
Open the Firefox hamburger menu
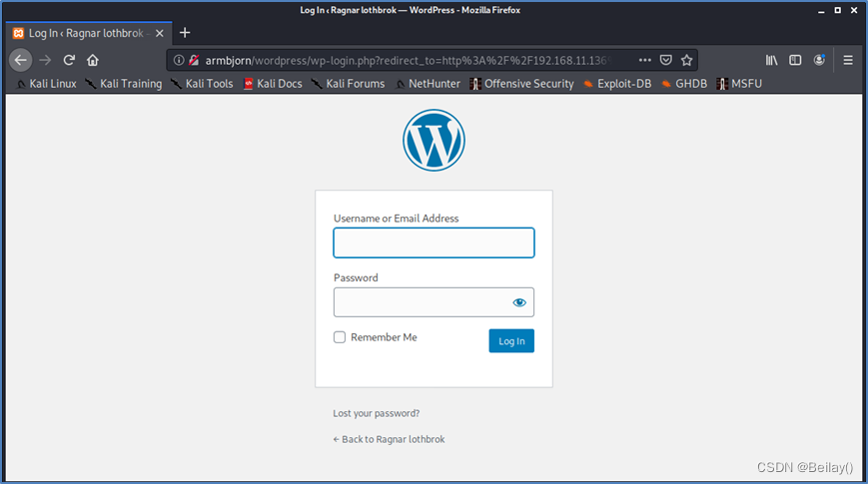(x=848, y=60)
